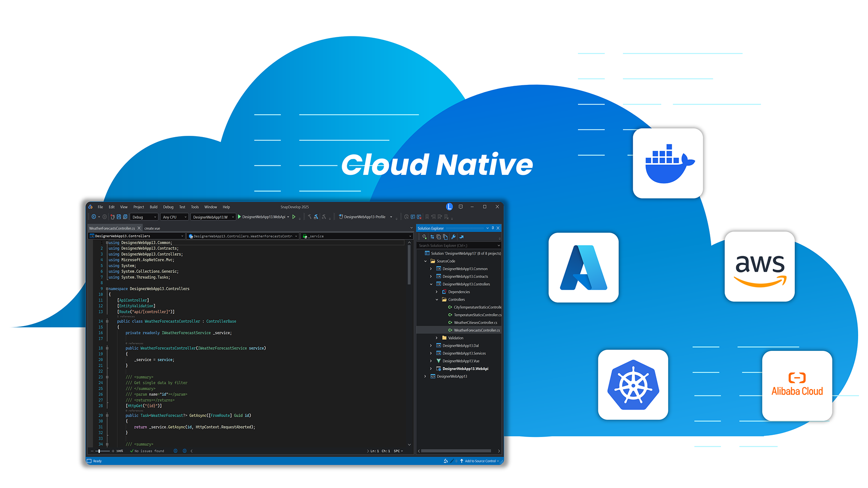The image size is (868, 488).
Task: Expand DesignerWebApp13.Contracts project
Action: click(x=431, y=276)
